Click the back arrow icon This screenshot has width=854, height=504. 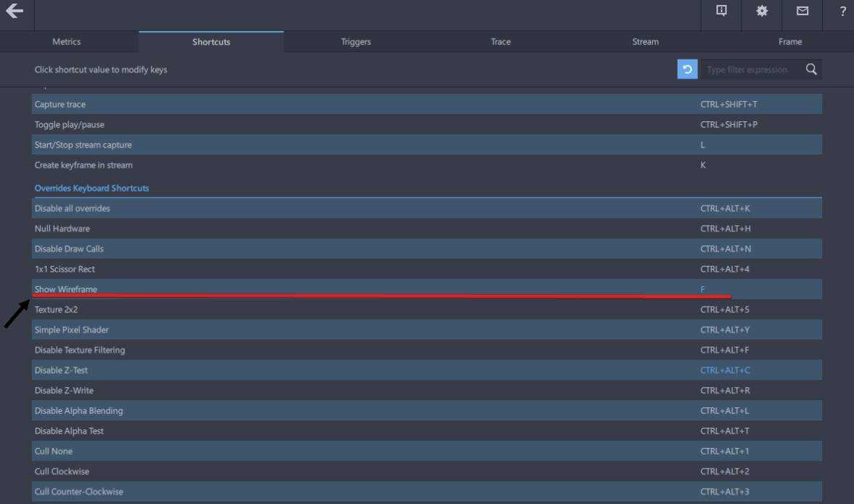pos(15,11)
